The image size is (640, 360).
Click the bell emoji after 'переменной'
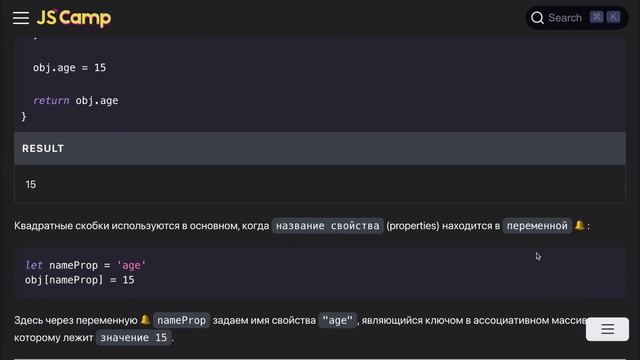(x=579, y=225)
